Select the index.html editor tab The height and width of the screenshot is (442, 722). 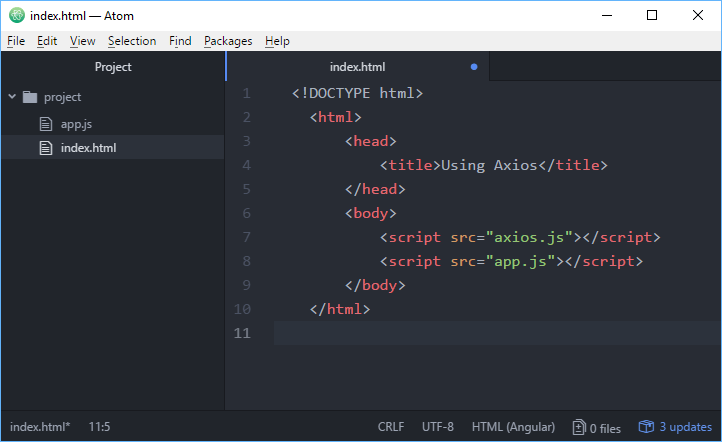click(x=357, y=67)
